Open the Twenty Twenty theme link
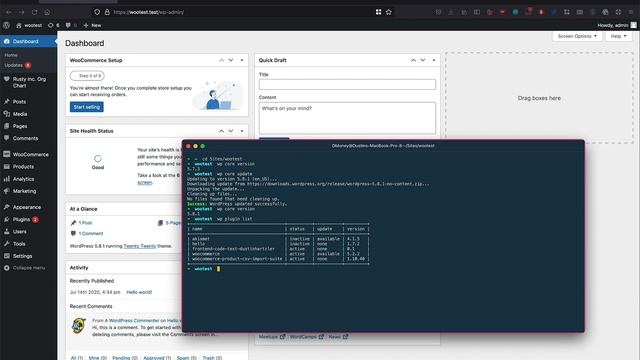Screen dimensions: 640x360 (140, 246)
